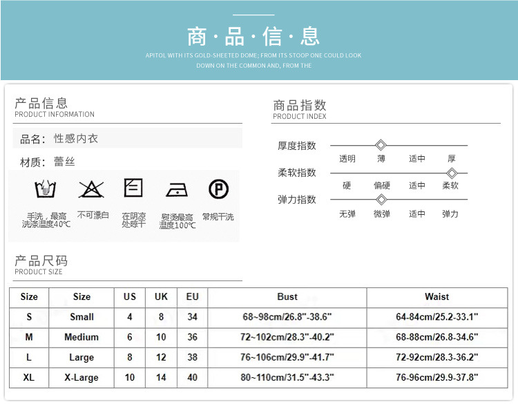Click UK size 14 cell
Screen dimensions: 518x420
click(x=161, y=377)
